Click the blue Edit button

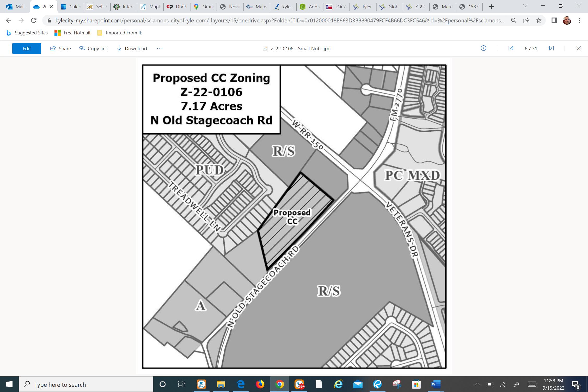pyautogui.click(x=27, y=48)
